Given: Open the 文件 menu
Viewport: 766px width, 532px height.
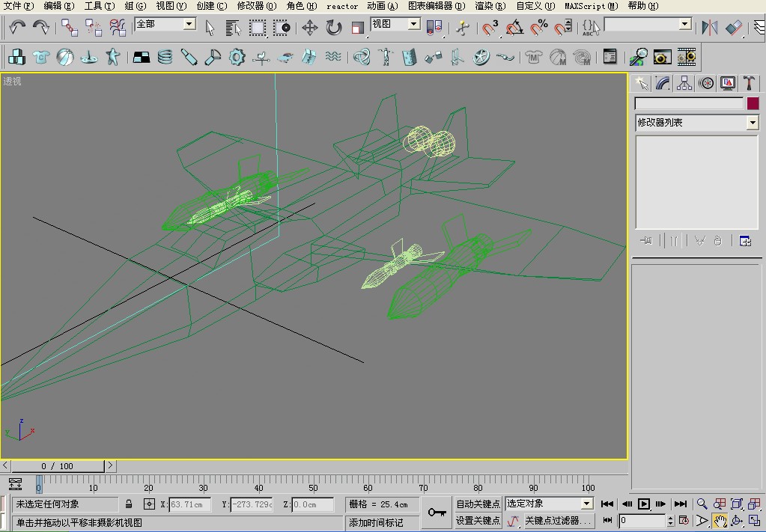Looking at the screenshot, I should click(x=19, y=6).
